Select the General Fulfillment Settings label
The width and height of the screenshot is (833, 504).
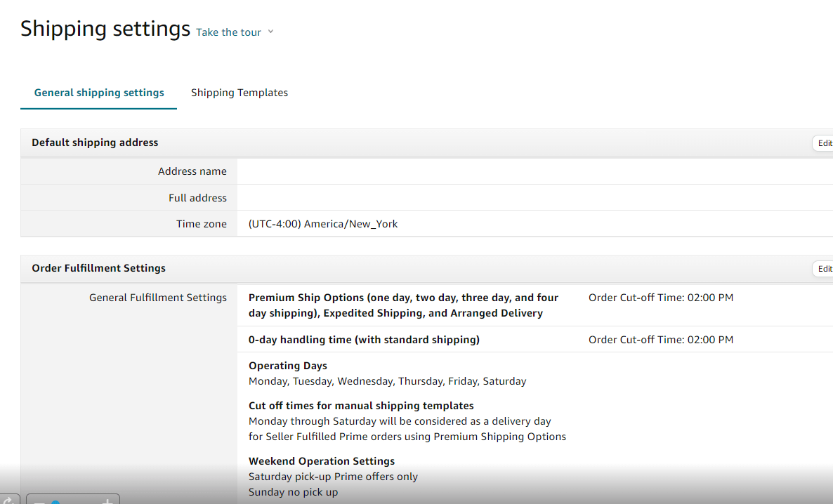pos(157,297)
